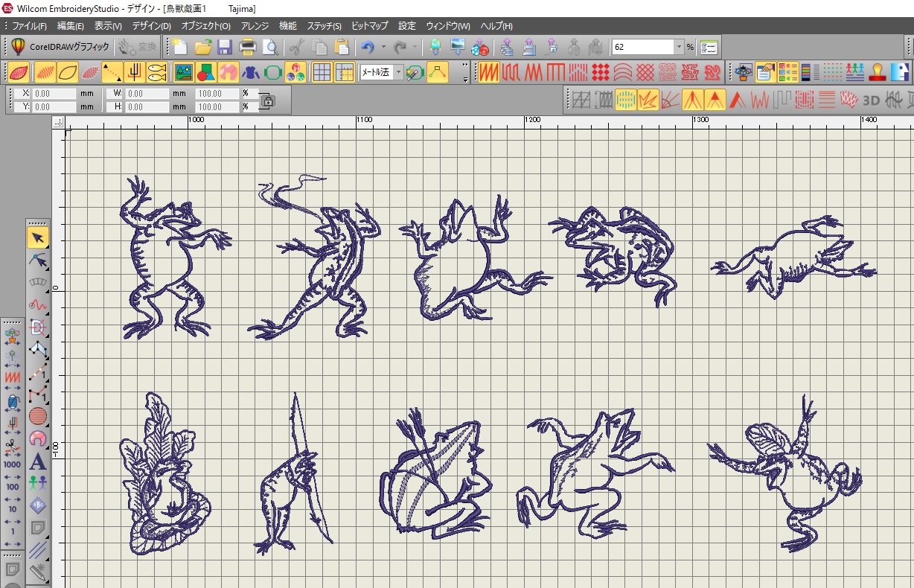The height and width of the screenshot is (588, 914).
Task: Select the Lettering A tool
Action: 38,461
